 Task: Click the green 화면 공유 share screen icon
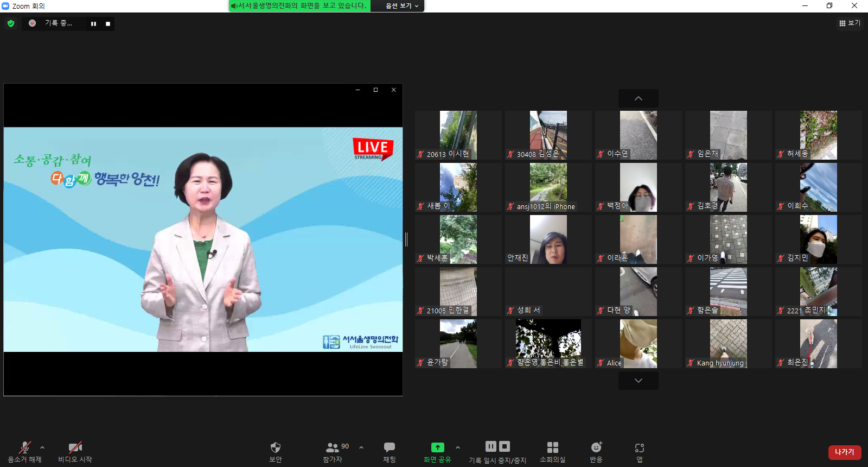coord(437,447)
